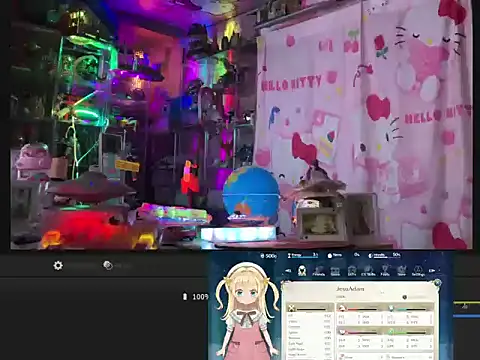Open the Friends menu
Image resolution: width=480 pixels, height=360 pixels.
319,271
